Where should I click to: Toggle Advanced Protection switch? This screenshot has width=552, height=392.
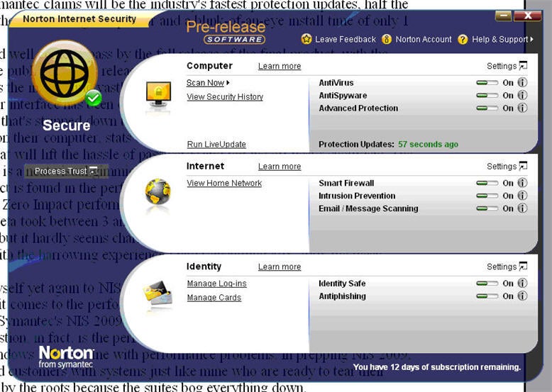tap(487, 108)
